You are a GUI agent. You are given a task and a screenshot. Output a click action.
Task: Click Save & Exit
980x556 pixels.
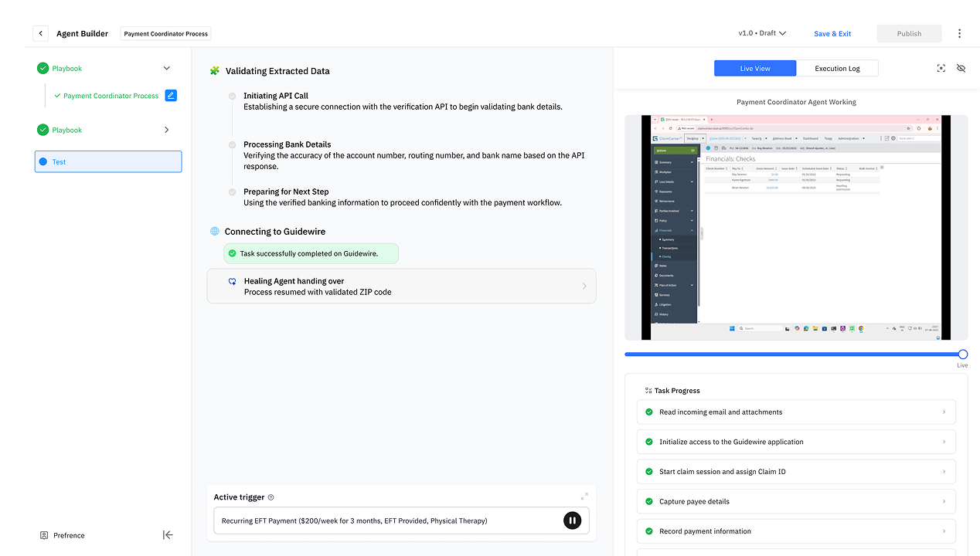click(x=832, y=33)
